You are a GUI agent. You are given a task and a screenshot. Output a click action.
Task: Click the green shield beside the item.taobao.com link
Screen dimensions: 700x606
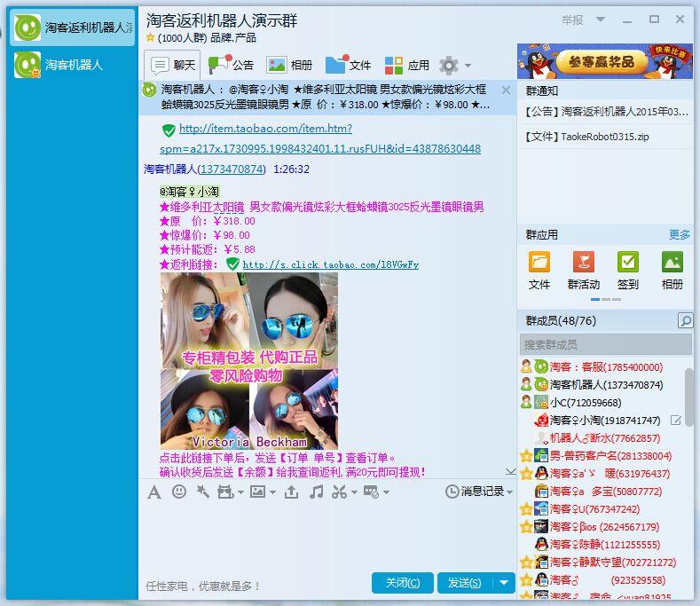[169, 130]
